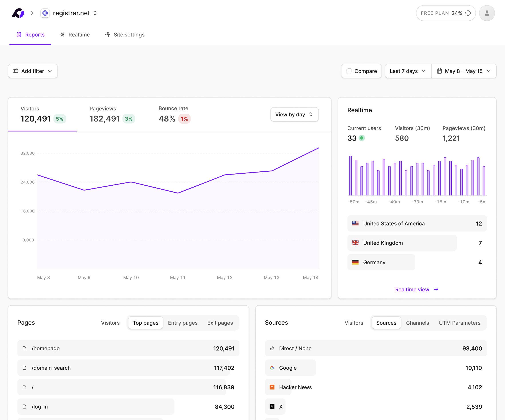Switch Pages panel to Exit pages
The height and width of the screenshot is (420, 505).
[x=220, y=323]
